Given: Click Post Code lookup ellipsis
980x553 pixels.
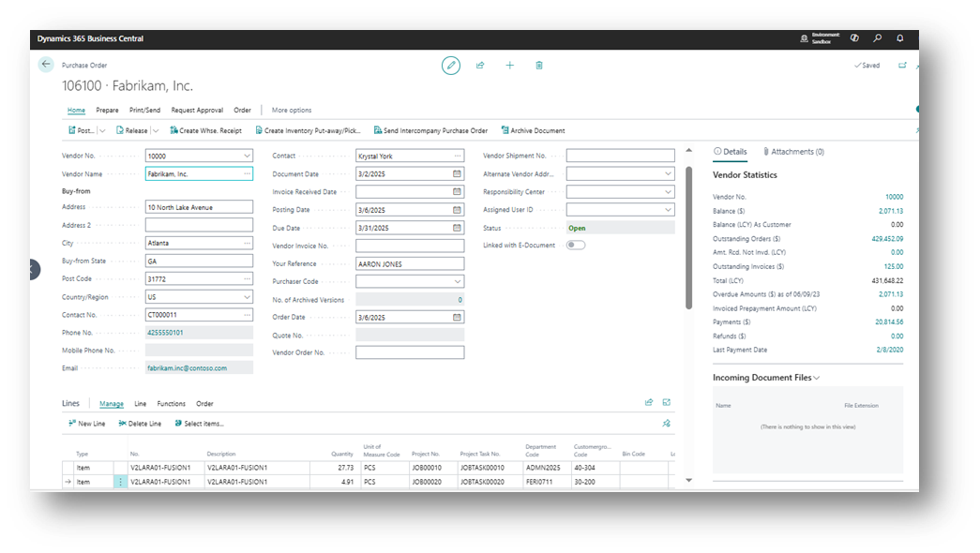Looking at the screenshot, I should pyautogui.click(x=247, y=278).
